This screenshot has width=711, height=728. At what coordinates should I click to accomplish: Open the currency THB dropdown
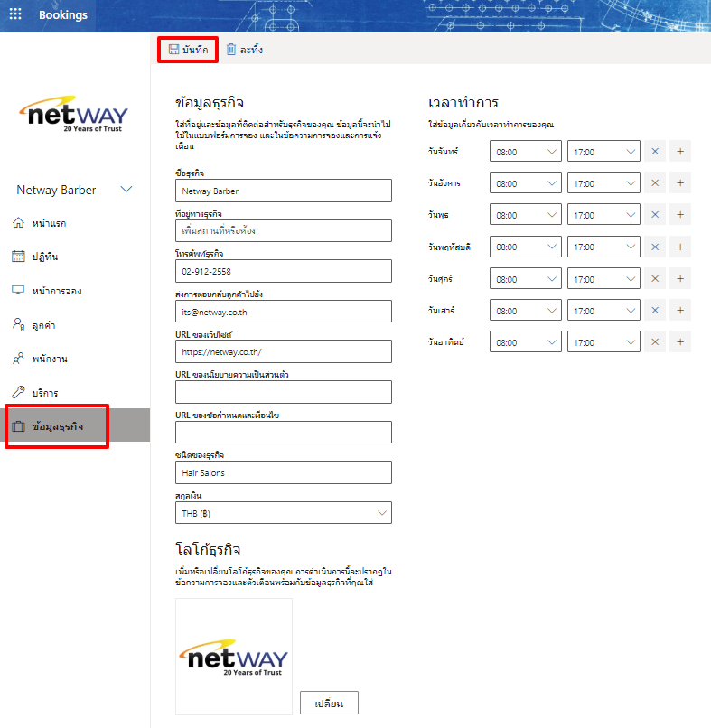coord(284,513)
